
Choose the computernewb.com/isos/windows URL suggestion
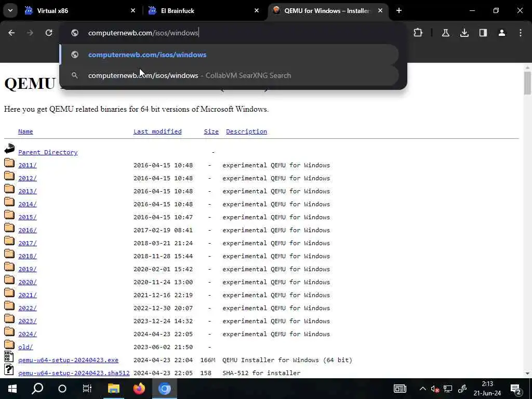[229, 55]
